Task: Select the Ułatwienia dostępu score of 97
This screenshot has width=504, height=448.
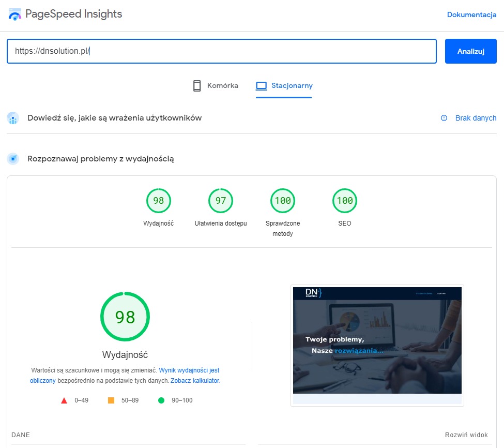Action: (x=221, y=201)
